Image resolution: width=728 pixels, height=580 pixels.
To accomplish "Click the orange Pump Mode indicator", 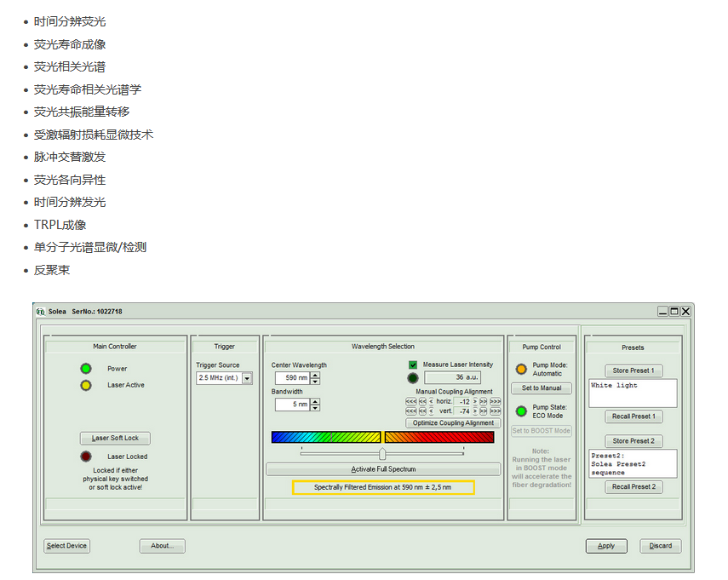I will (x=521, y=369).
